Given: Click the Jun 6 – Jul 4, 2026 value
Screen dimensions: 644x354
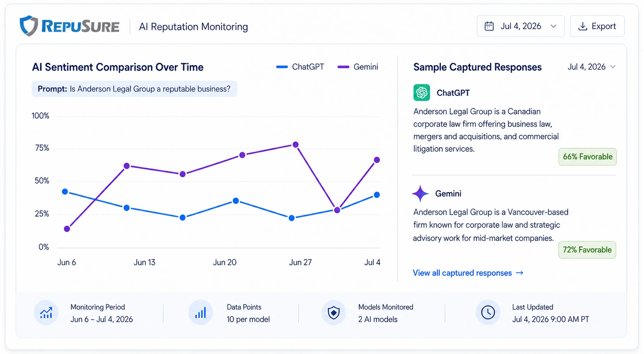Looking at the screenshot, I should coord(102,319).
